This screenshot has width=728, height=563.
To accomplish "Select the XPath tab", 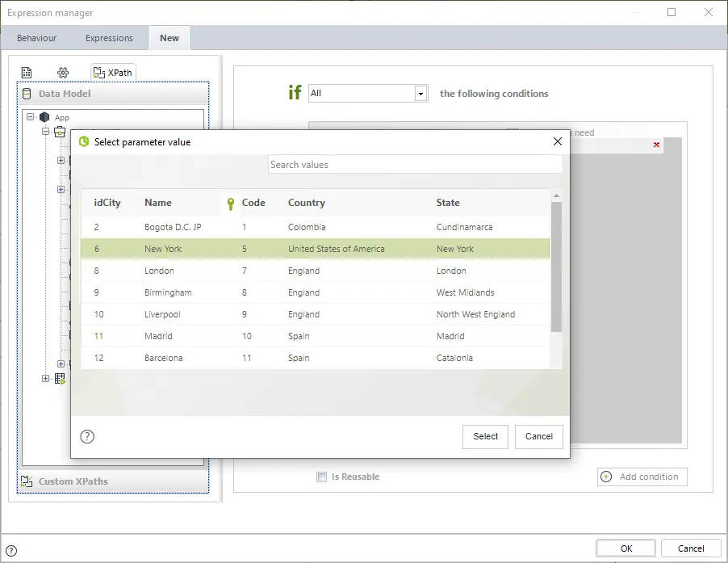I will 113,73.
